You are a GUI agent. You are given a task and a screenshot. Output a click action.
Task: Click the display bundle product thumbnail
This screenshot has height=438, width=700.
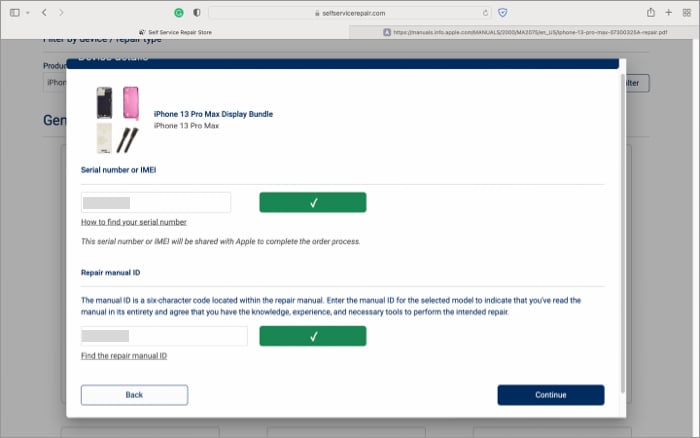tap(117, 120)
